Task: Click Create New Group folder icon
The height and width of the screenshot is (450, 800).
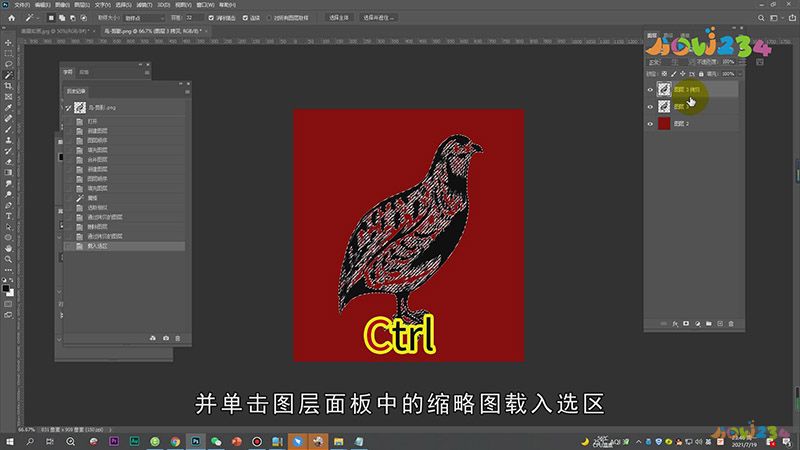Action: pos(709,323)
